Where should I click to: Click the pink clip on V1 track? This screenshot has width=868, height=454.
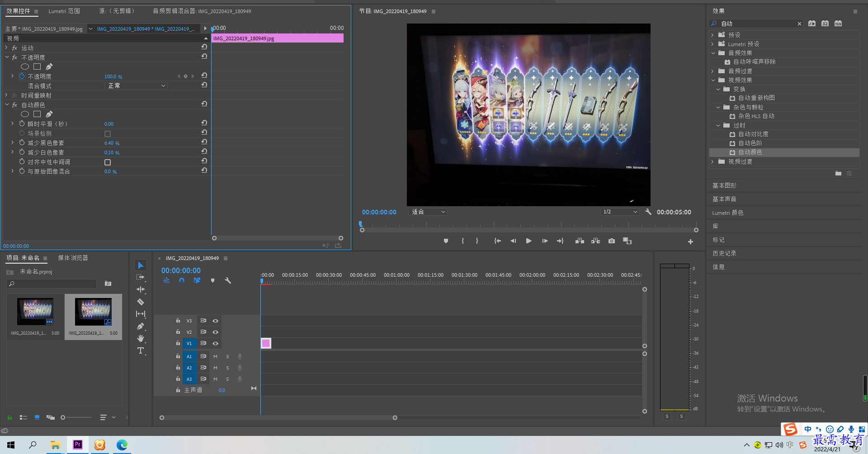click(x=266, y=343)
